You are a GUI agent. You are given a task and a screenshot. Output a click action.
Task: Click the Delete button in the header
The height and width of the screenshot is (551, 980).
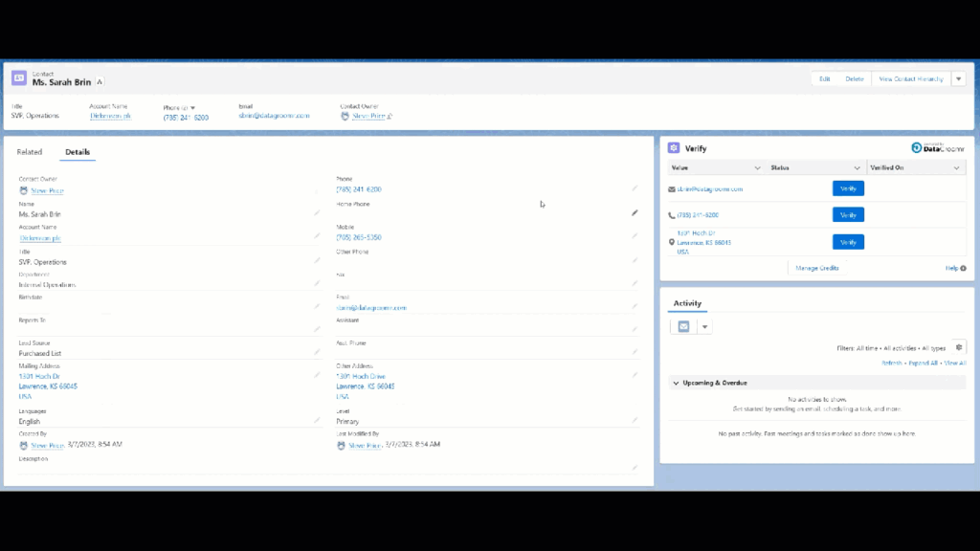(x=854, y=79)
